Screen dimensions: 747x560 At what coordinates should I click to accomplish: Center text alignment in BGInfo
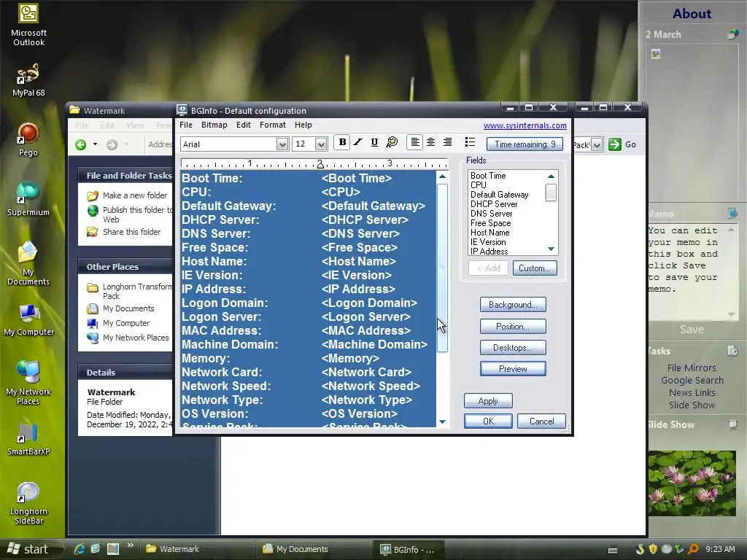(x=430, y=142)
